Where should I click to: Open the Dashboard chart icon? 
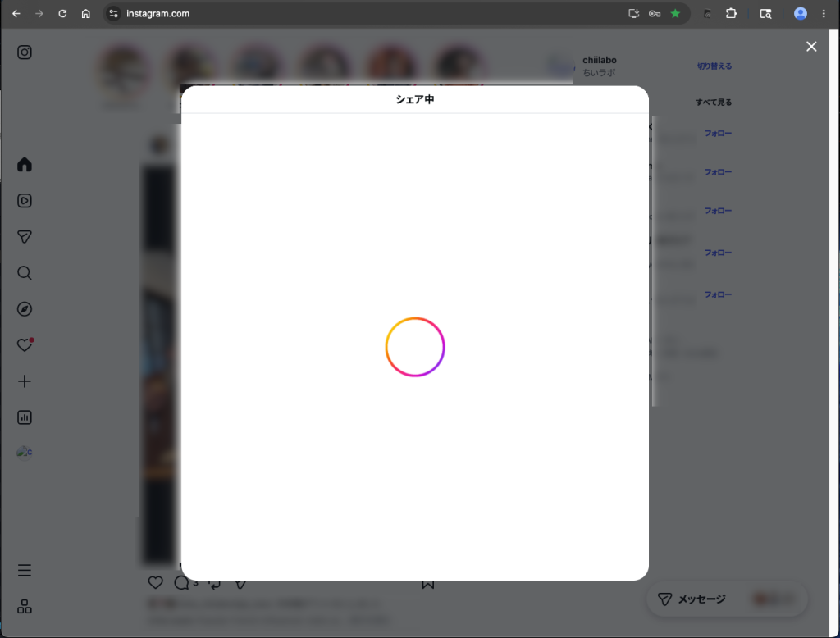(x=25, y=417)
